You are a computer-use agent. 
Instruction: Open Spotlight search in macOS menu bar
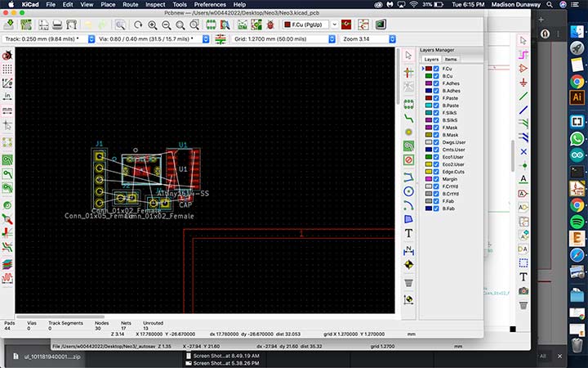tap(550, 5)
